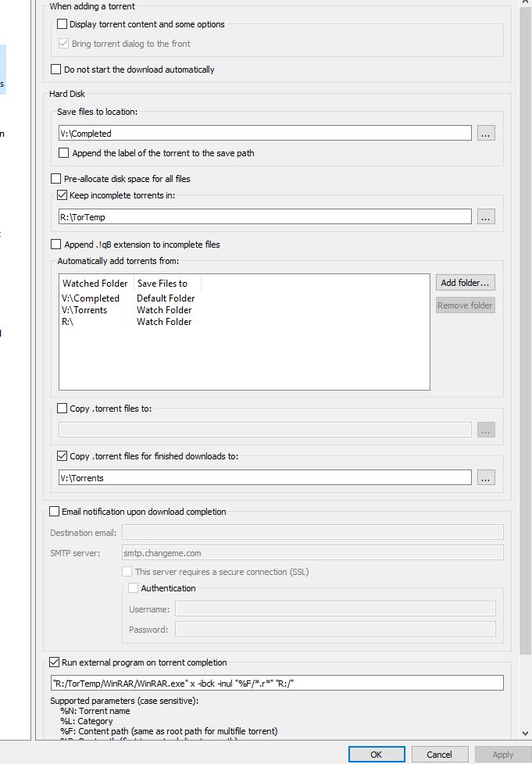Click the OK button

tap(376, 755)
